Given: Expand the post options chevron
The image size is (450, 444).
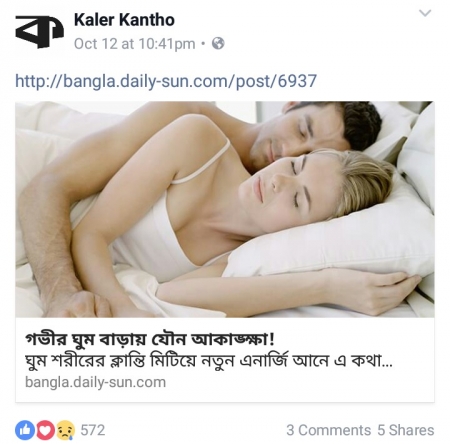Looking at the screenshot, I should 425,13.
